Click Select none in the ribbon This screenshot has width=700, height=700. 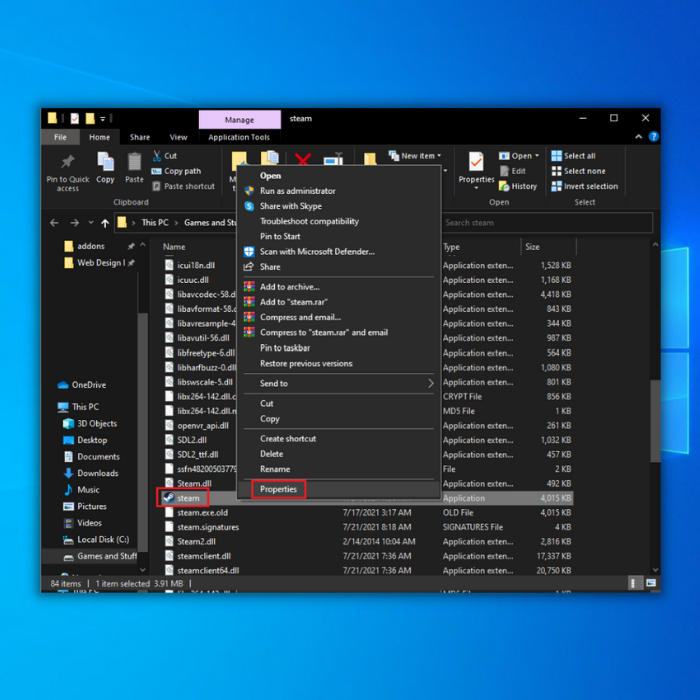[x=579, y=171]
